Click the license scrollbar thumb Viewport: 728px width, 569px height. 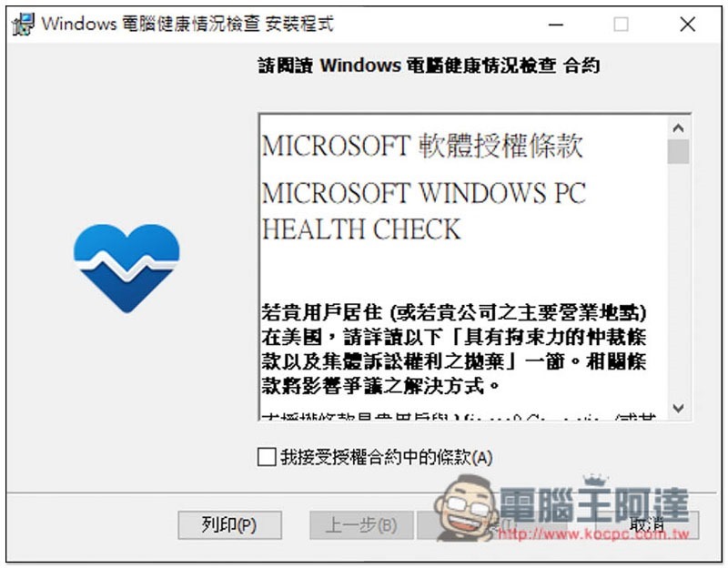[678, 151]
